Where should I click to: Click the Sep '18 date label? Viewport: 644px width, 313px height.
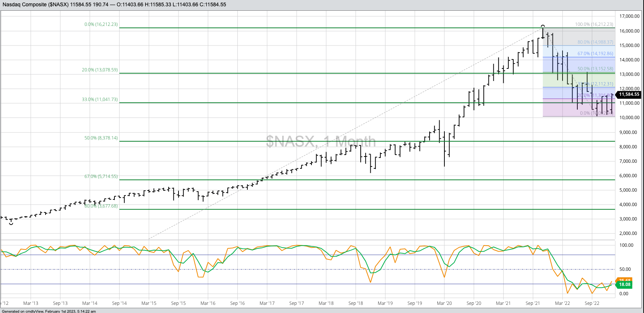click(x=356, y=303)
